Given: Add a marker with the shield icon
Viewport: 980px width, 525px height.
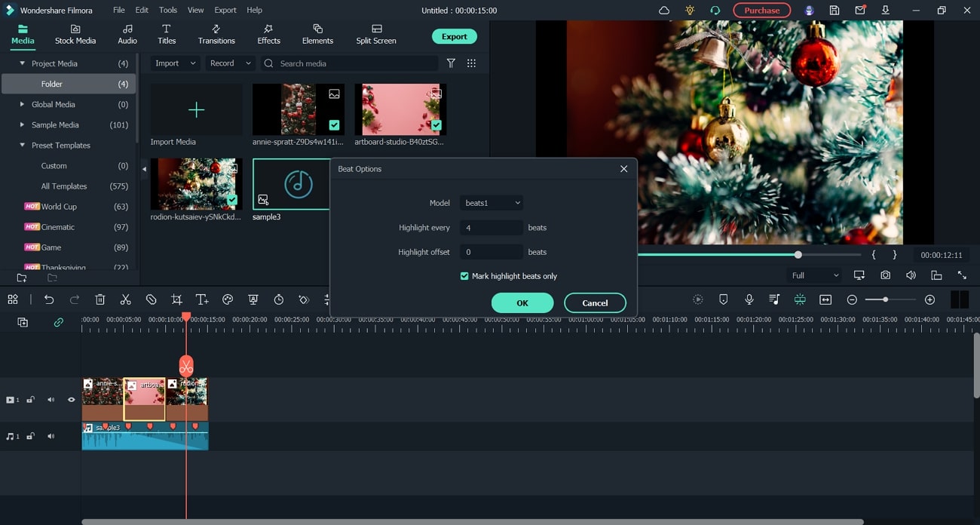Looking at the screenshot, I should click(x=724, y=299).
